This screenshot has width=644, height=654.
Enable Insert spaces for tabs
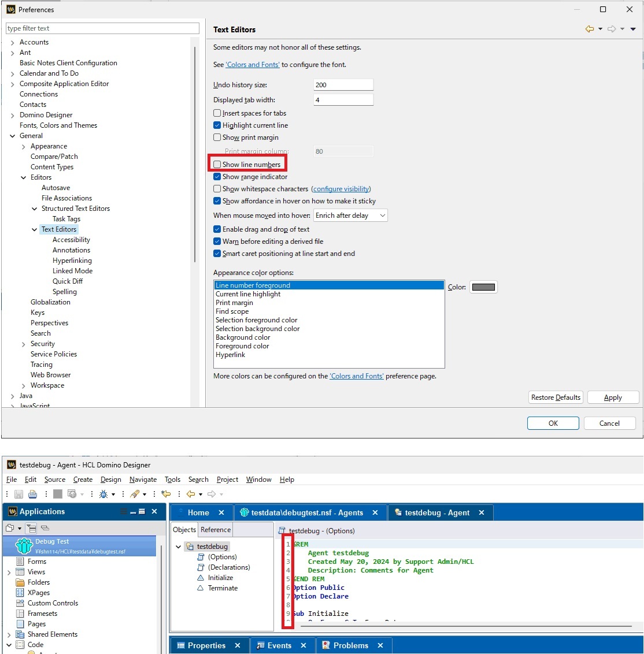[217, 113]
